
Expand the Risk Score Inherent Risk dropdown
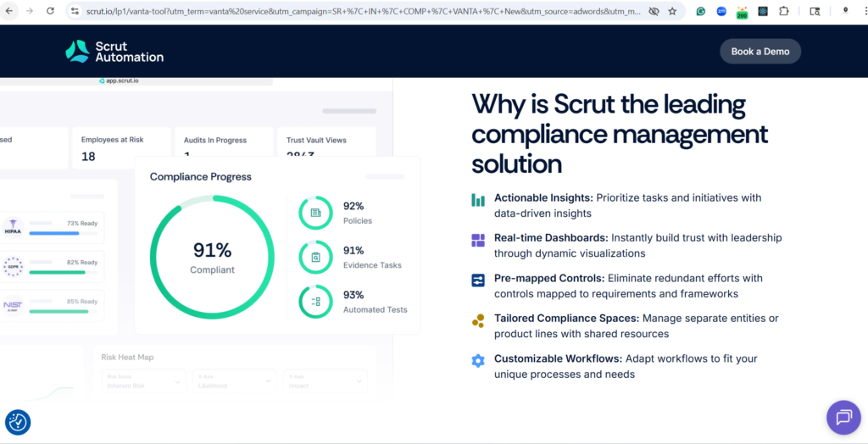[142, 382]
